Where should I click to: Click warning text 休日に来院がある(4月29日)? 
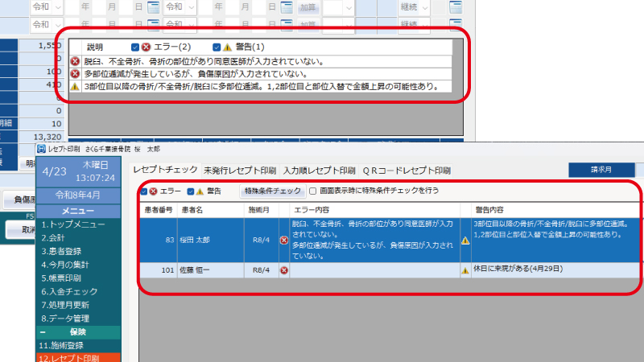click(518, 269)
